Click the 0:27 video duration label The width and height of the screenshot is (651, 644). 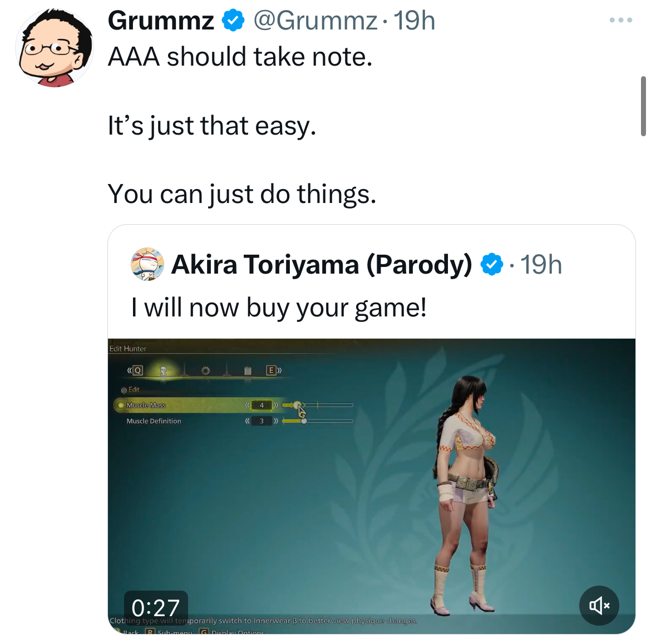point(156,607)
